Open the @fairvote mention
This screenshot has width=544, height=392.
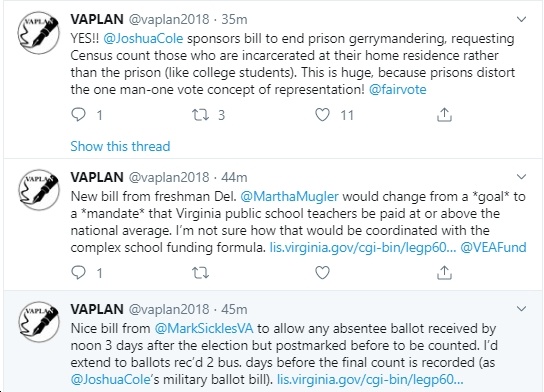pyautogui.click(x=398, y=90)
